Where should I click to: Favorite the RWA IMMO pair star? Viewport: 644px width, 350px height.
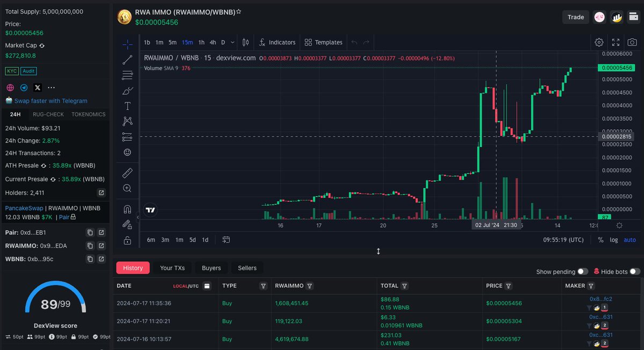pos(238,11)
